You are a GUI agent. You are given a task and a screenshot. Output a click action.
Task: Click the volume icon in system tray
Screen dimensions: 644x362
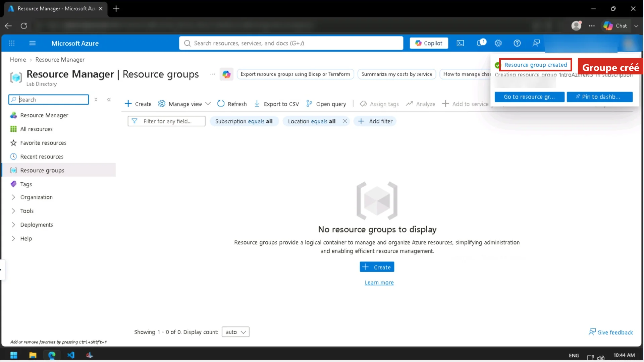pos(601,358)
